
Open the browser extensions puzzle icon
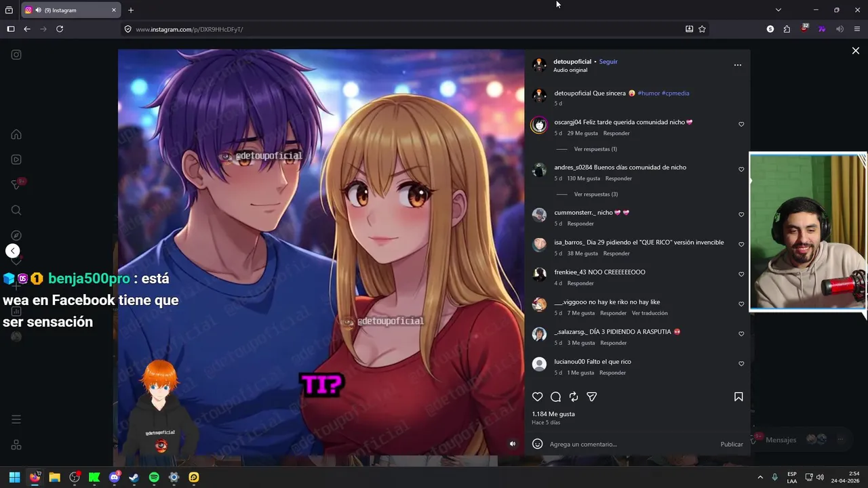[x=787, y=29]
